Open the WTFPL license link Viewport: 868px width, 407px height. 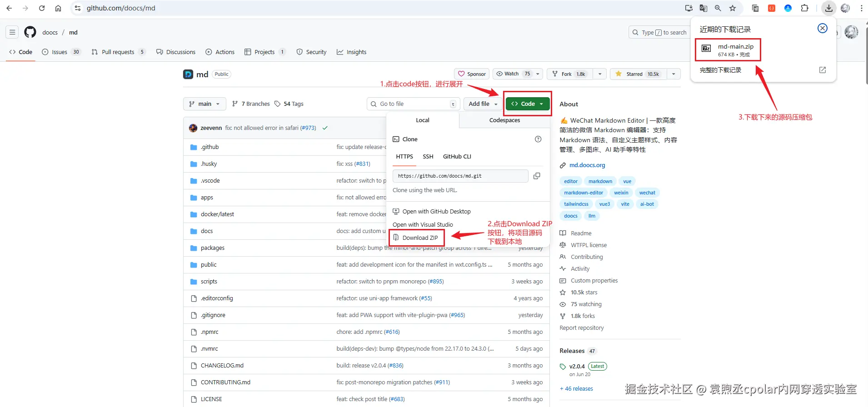(x=589, y=245)
